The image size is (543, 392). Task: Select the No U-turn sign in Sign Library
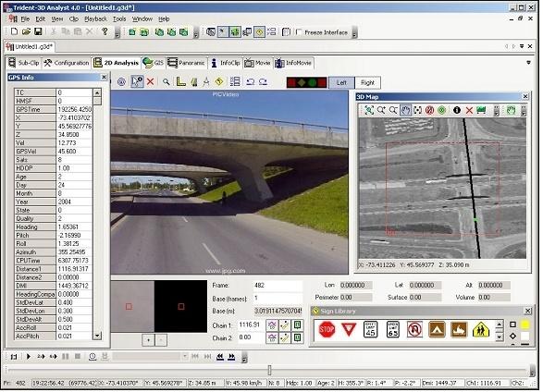414,329
